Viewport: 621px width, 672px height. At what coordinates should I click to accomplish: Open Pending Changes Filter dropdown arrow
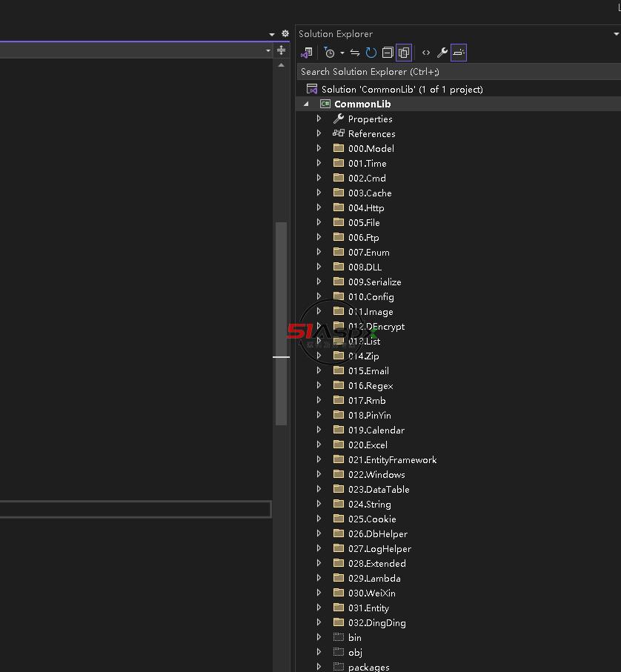click(342, 53)
